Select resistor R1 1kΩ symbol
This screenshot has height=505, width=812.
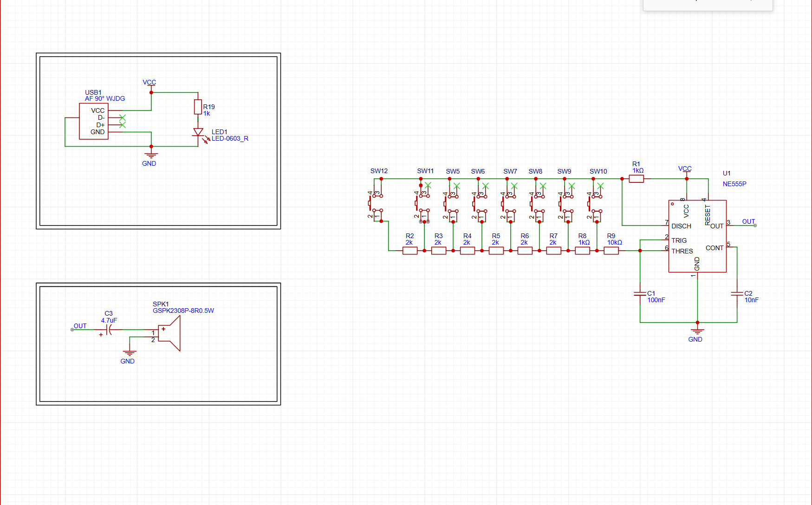click(x=636, y=179)
